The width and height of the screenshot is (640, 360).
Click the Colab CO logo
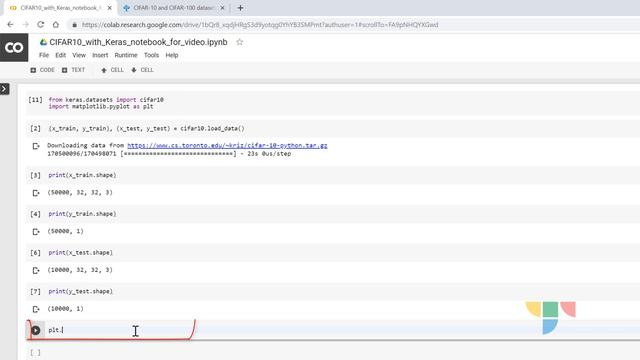[14, 47]
